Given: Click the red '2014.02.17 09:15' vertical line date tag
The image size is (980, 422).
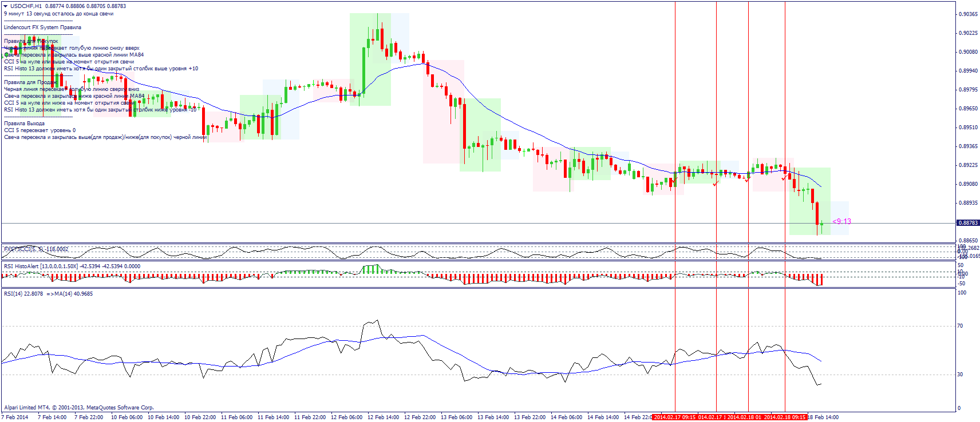Looking at the screenshot, I should [674, 417].
